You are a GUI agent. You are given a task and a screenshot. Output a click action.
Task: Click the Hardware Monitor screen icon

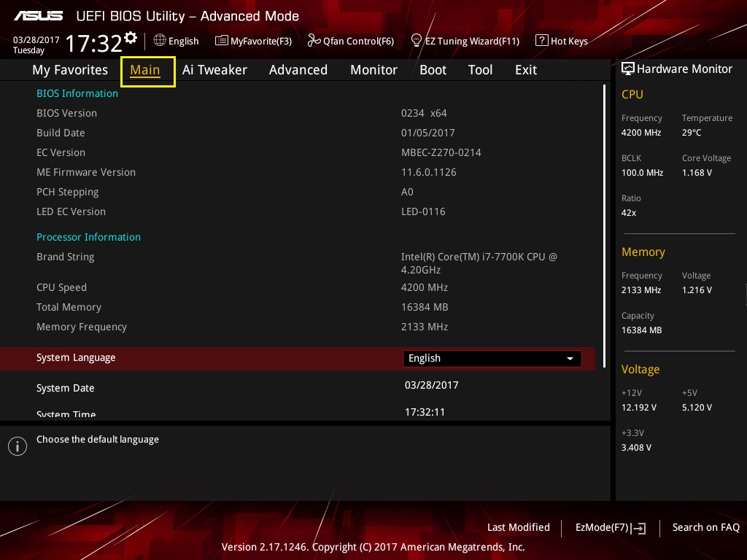point(628,69)
